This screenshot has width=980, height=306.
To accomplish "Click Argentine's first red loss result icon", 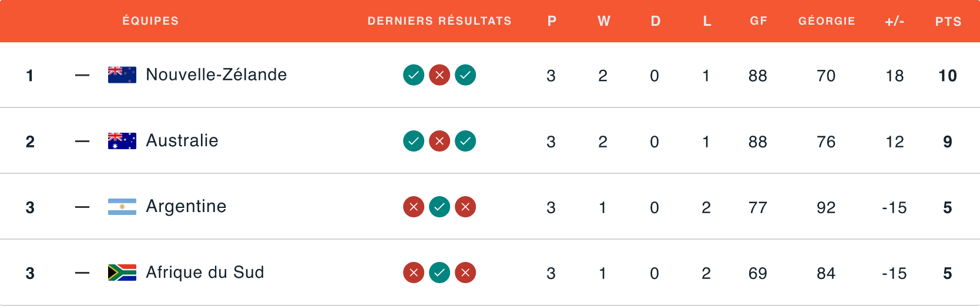I will [414, 207].
